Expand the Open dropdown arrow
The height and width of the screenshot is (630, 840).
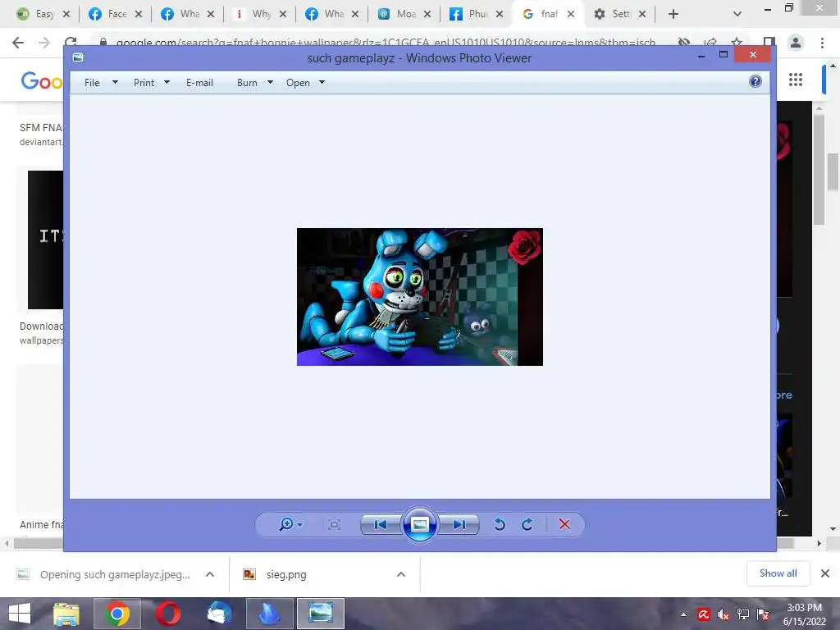point(322,83)
